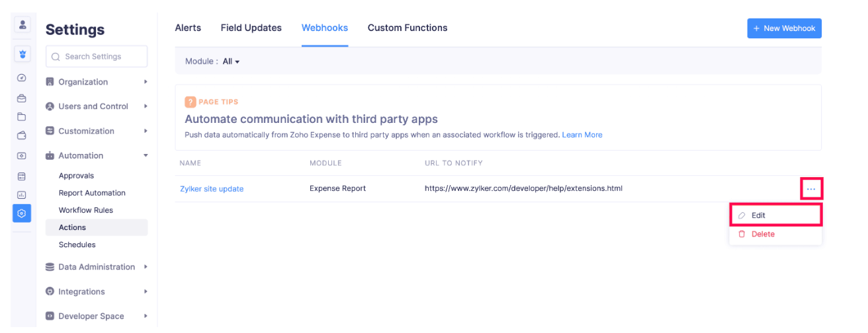Open the reports folder icon in sidebar
868x333 pixels.
[22, 118]
